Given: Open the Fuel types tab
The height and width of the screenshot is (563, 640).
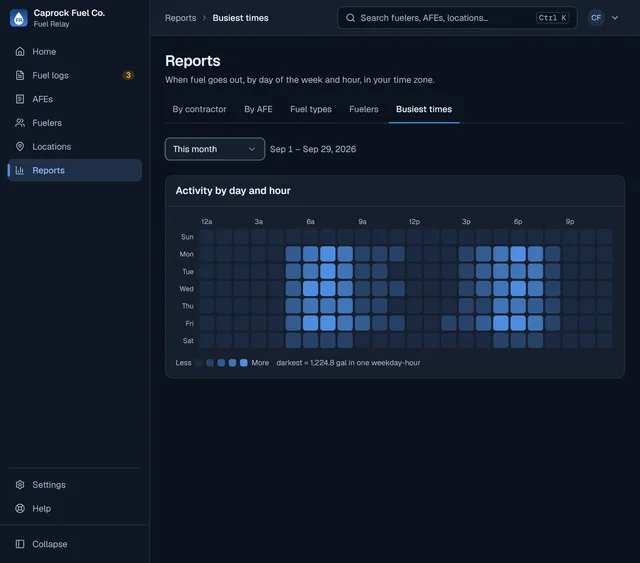Looking at the screenshot, I should point(311,109).
